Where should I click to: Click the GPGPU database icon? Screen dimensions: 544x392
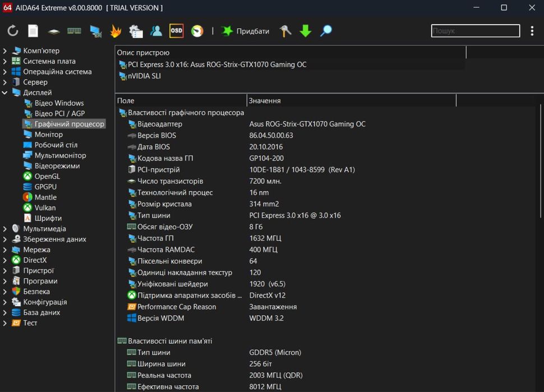27,187
